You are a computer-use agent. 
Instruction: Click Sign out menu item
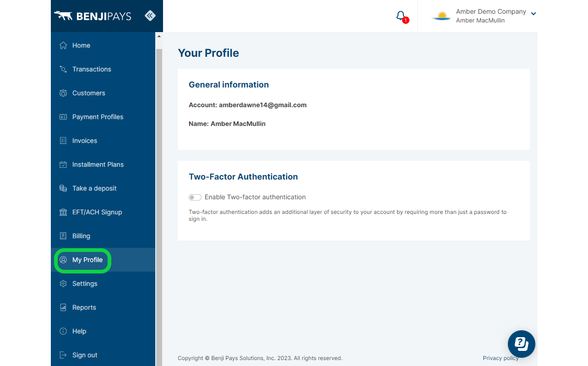[103, 355]
